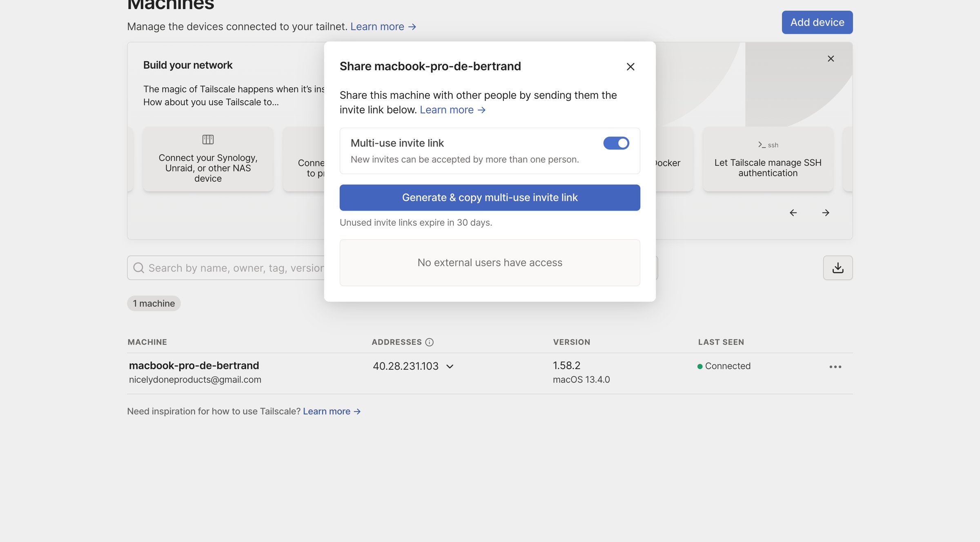Dismiss the Build your network banner
The width and height of the screenshot is (980, 542).
click(x=831, y=59)
